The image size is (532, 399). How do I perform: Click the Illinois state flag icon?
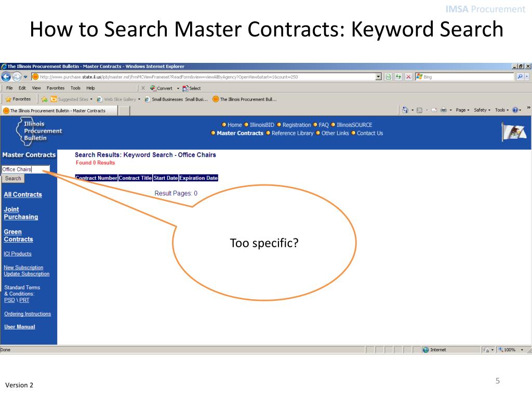point(514,132)
